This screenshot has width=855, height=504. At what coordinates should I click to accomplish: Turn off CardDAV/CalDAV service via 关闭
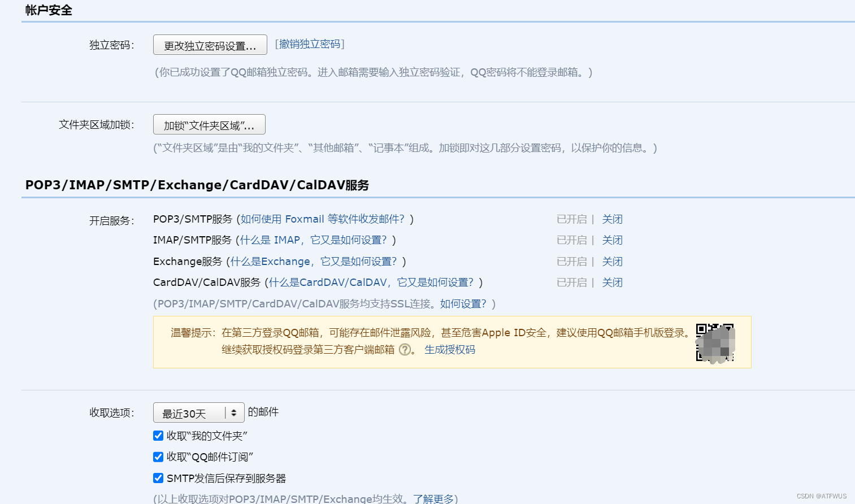coord(612,283)
